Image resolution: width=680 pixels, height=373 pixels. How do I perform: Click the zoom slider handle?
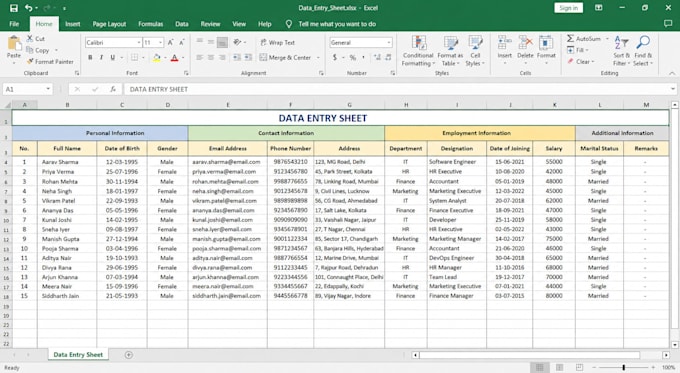pos(624,368)
